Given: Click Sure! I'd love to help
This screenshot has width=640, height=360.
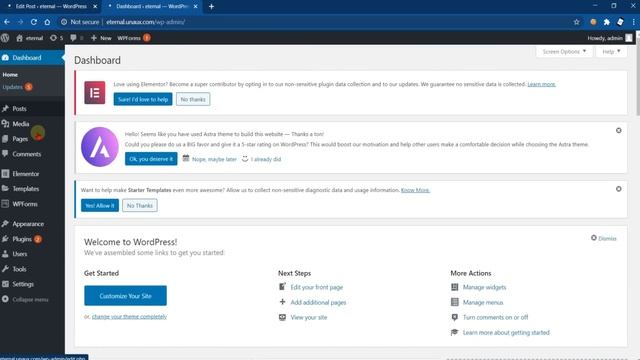Looking at the screenshot, I should [x=143, y=99].
